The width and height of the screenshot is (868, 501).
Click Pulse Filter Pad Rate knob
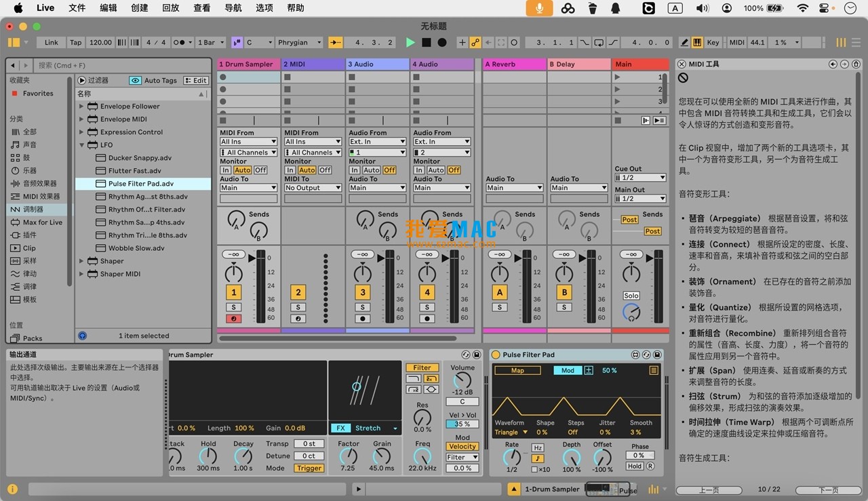pyautogui.click(x=512, y=458)
